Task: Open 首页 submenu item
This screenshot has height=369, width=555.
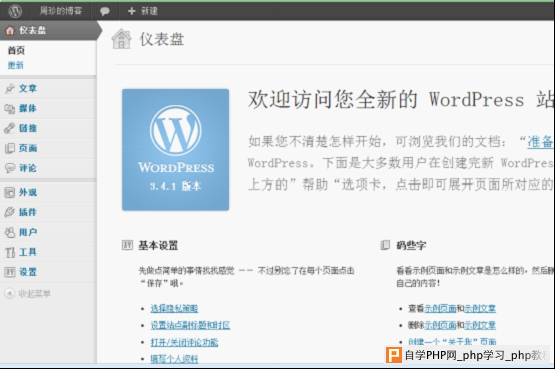Action: coord(16,51)
